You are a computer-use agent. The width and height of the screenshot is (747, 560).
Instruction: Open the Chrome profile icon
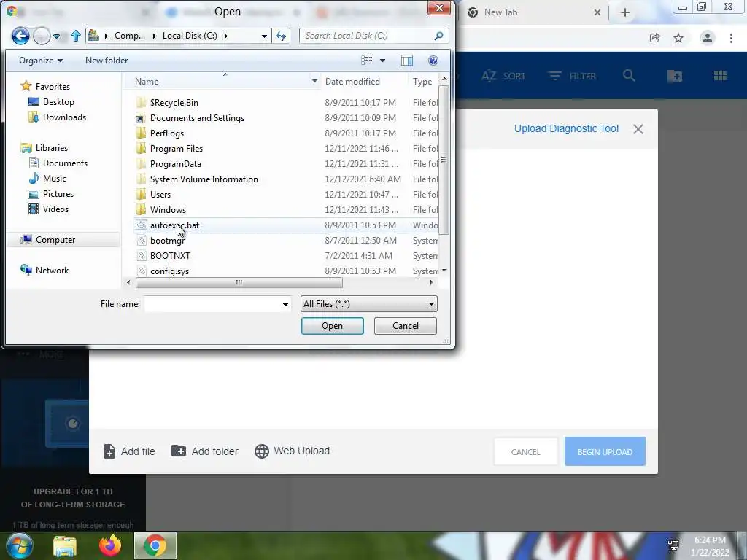(x=708, y=38)
